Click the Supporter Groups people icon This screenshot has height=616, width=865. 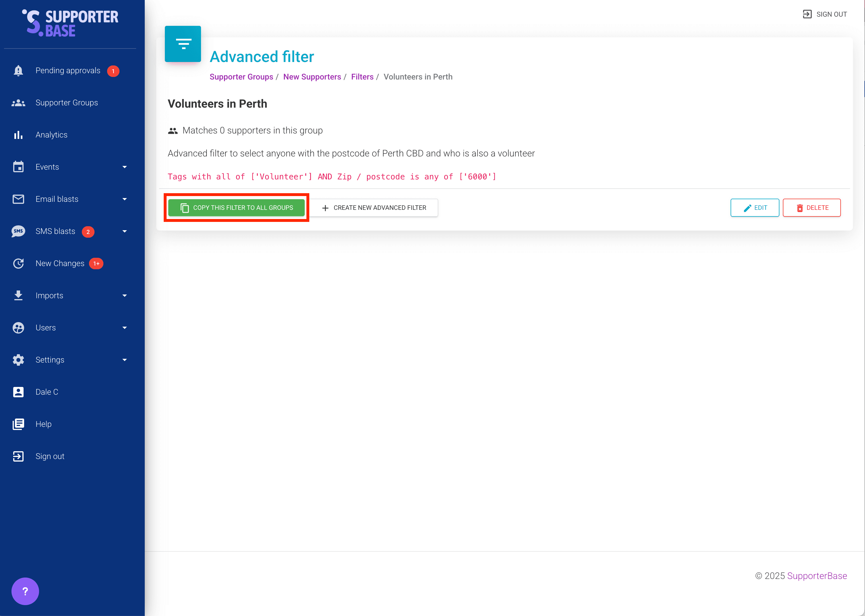pyautogui.click(x=18, y=103)
